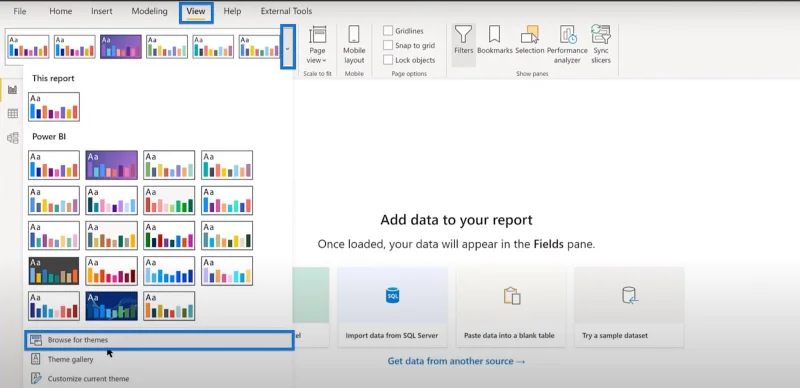
Task: Apply the dark navy blue theme thumbnail
Action: (112, 306)
